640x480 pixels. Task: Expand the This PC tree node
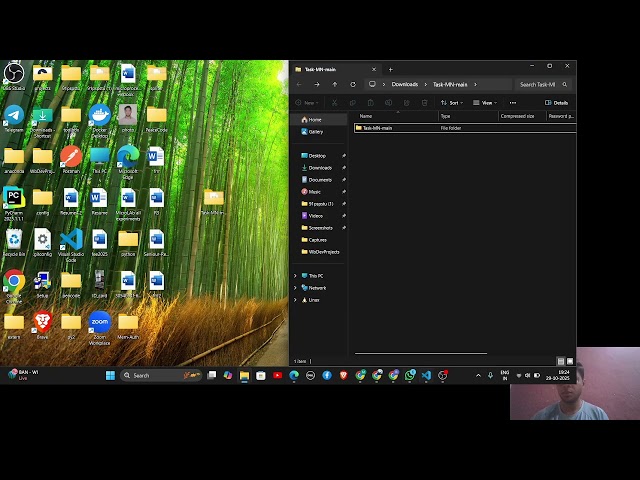pos(295,276)
